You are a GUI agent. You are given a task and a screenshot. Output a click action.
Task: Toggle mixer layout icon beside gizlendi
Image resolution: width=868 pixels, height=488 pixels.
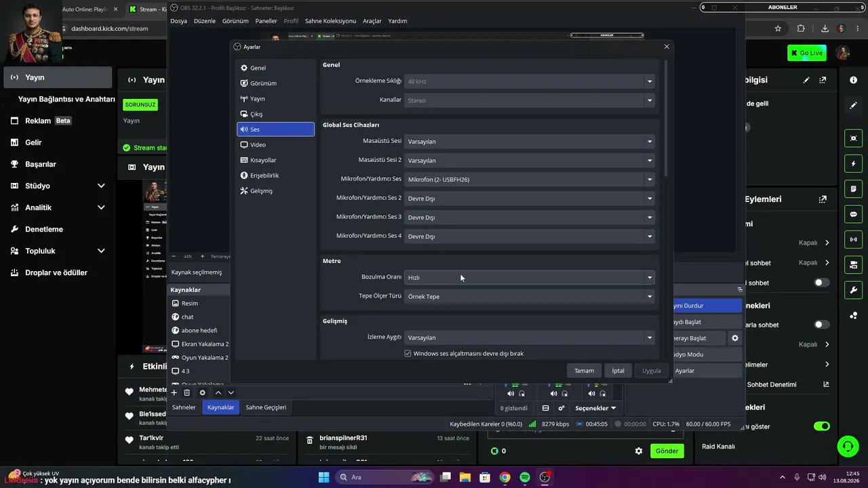pos(545,408)
